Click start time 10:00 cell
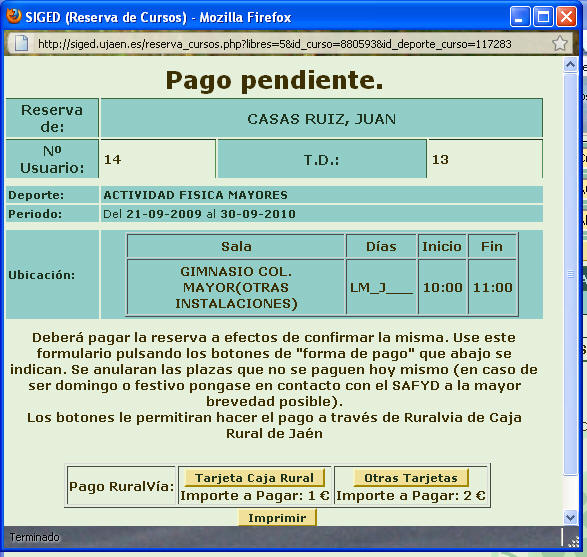The image size is (587, 557). pos(442,287)
